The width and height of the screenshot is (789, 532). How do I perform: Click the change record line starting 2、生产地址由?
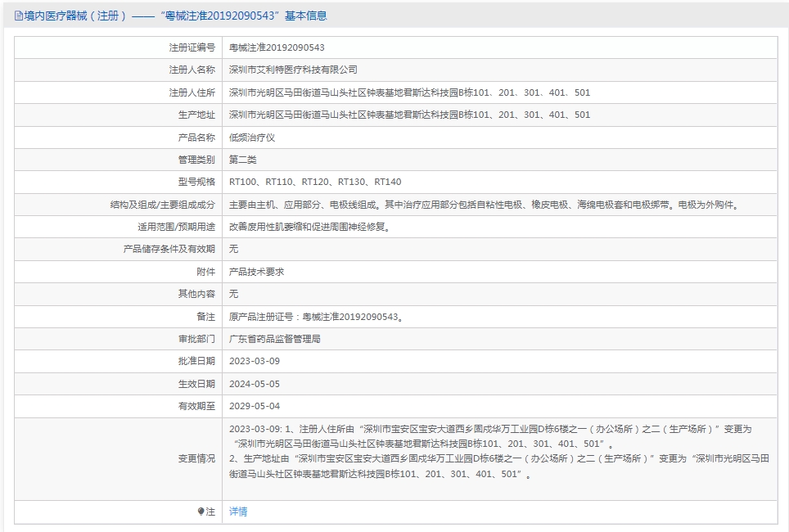(x=499, y=466)
